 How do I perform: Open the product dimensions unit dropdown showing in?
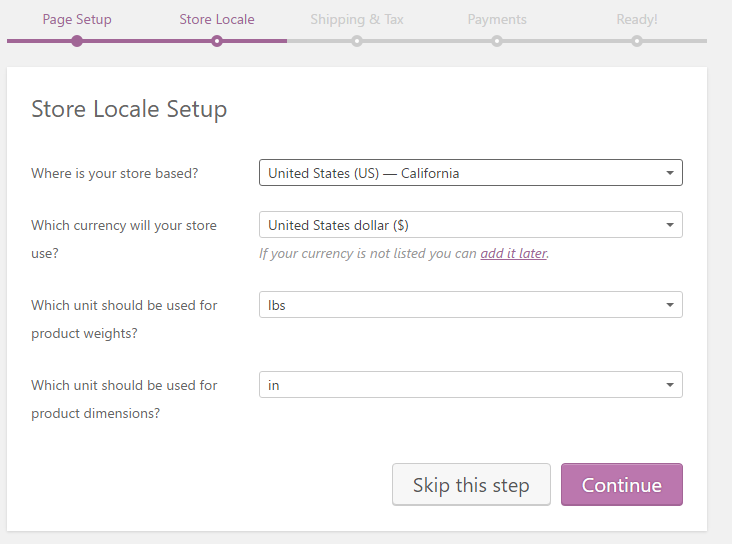point(471,384)
